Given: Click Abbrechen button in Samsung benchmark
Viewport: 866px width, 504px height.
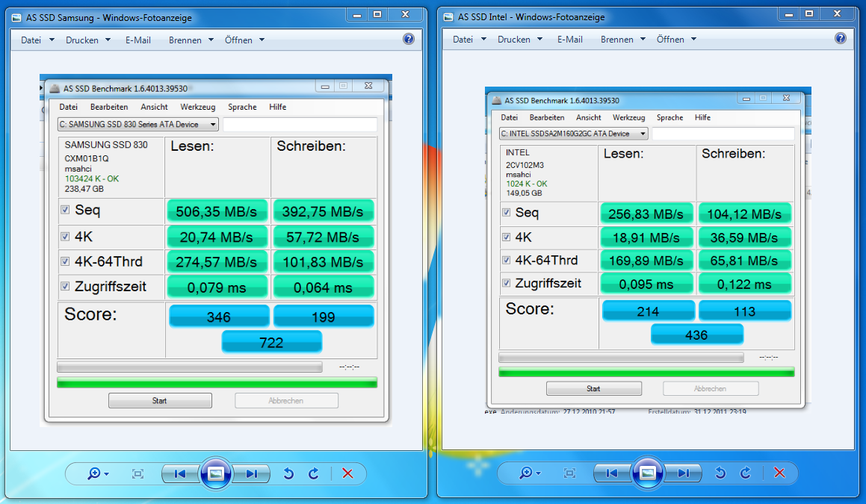Looking at the screenshot, I should point(286,401).
